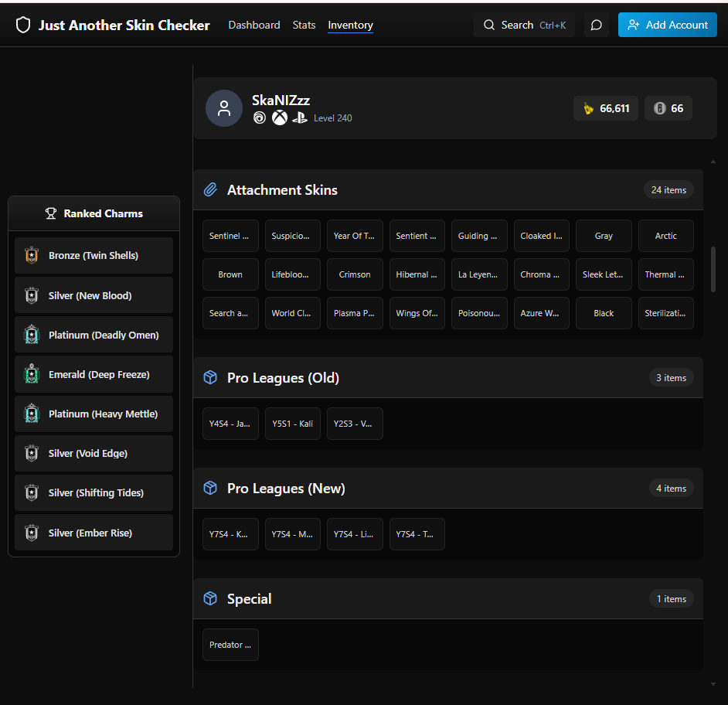The width and height of the screenshot is (728, 705).
Task: Click the 3 items count badge
Action: pos(671,378)
